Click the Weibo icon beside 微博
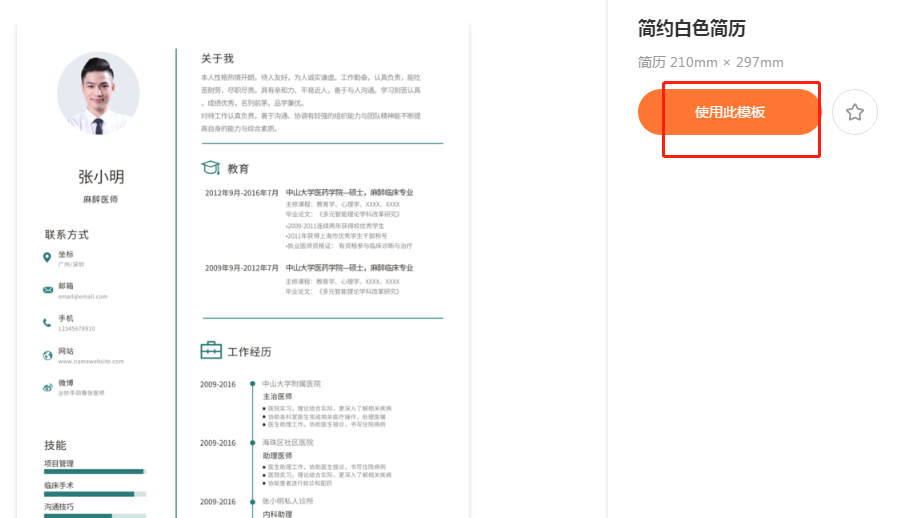 [x=47, y=388]
